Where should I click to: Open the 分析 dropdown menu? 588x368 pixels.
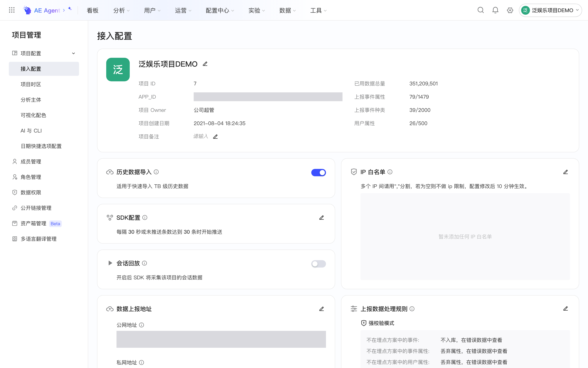(x=121, y=10)
